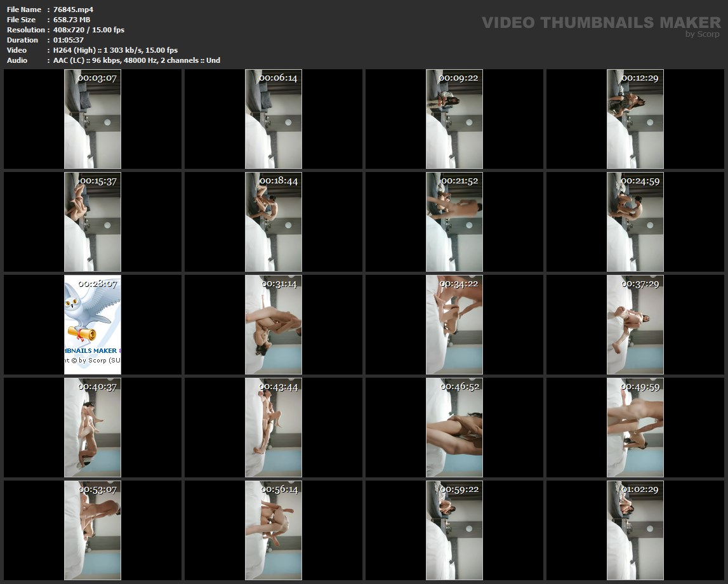Click the frame stamped 00:40:37
Viewport: 728px width, 584px height.
point(93,427)
